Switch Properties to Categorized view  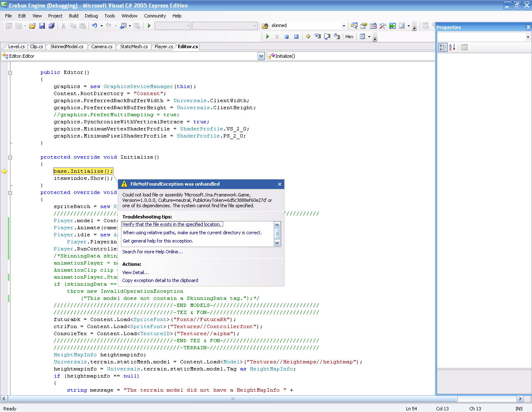coord(443,47)
